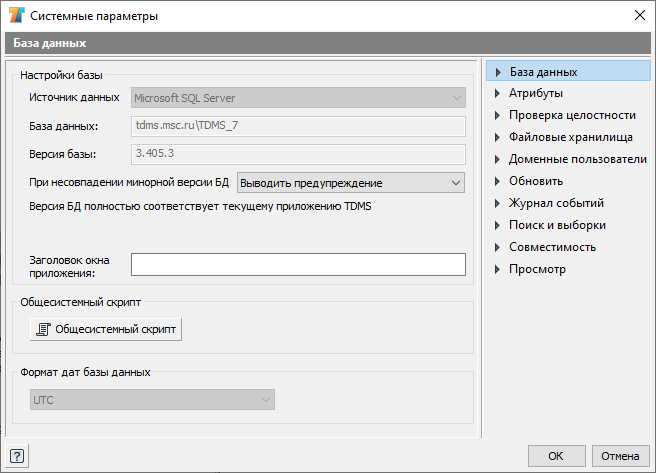Open the minor version mismatch dropdown
The width and height of the screenshot is (656, 473).
(351, 183)
